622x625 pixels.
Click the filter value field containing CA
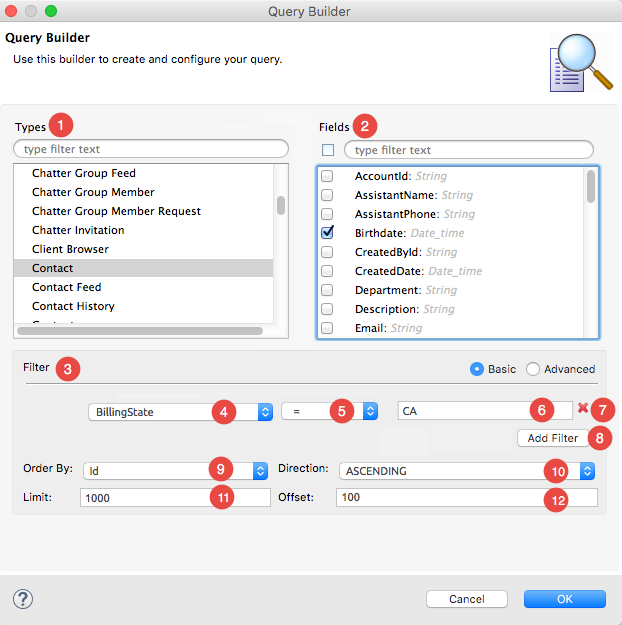pos(485,411)
